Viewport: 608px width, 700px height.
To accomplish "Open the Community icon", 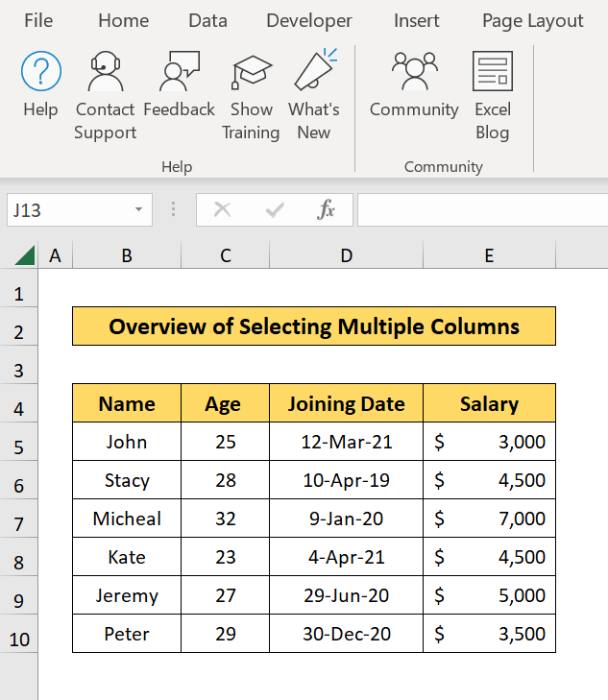I will coord(414,72).
